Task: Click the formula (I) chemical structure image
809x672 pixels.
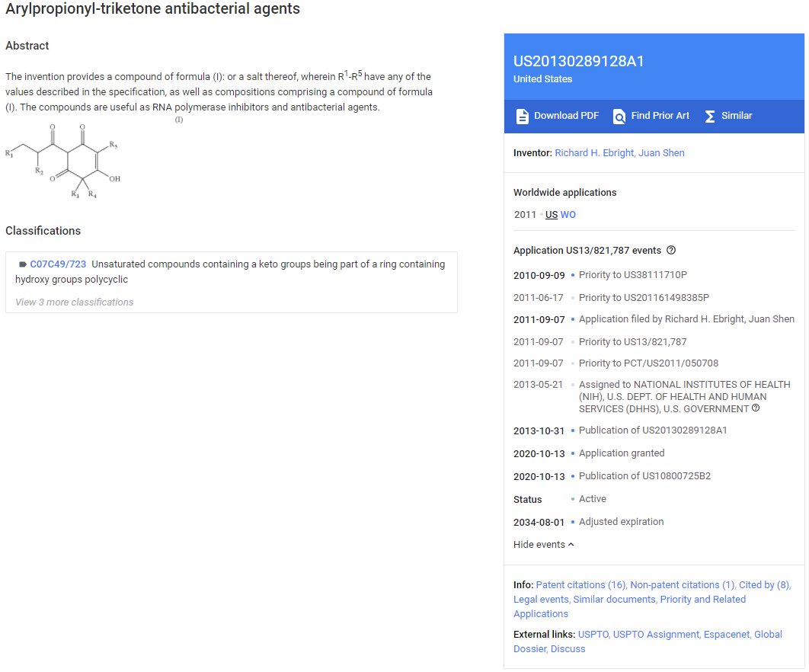Action: 63,161
